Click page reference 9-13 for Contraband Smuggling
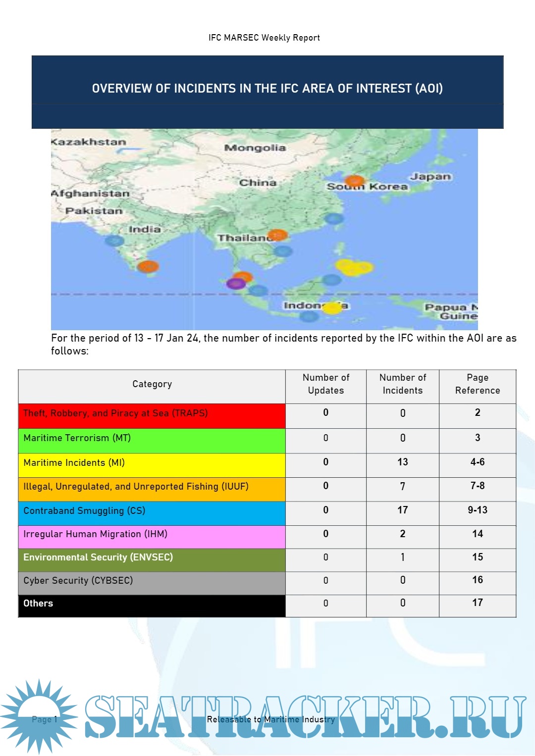The width and height of the screenshot is (535, 756). click(x=477, y=510)
